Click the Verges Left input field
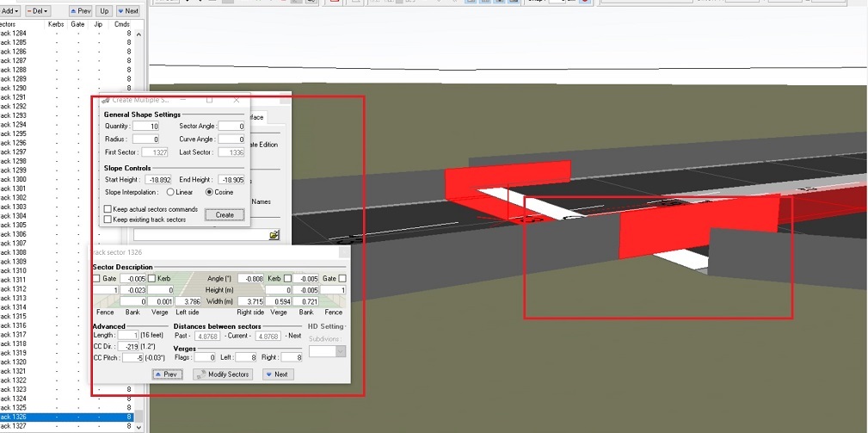 tap(246, 358)
